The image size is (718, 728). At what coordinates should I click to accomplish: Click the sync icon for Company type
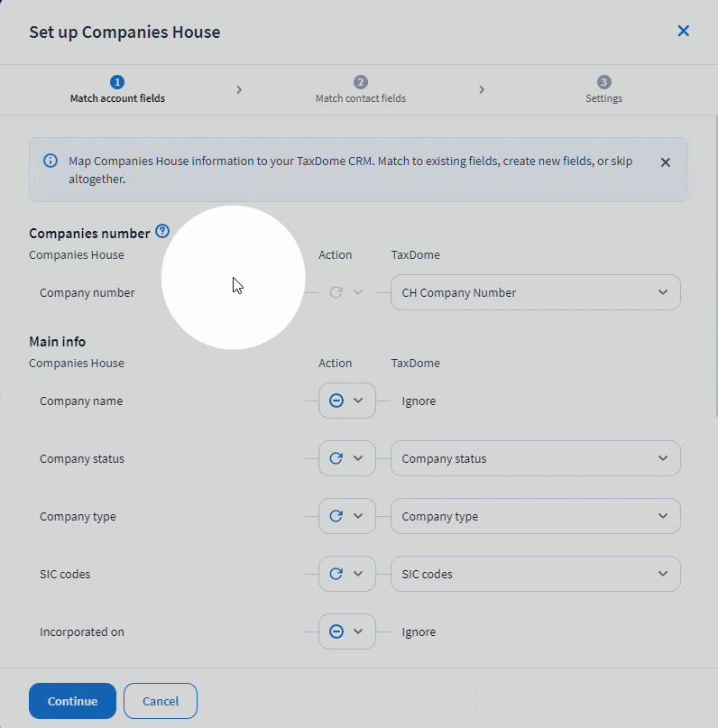pos(336,516)
